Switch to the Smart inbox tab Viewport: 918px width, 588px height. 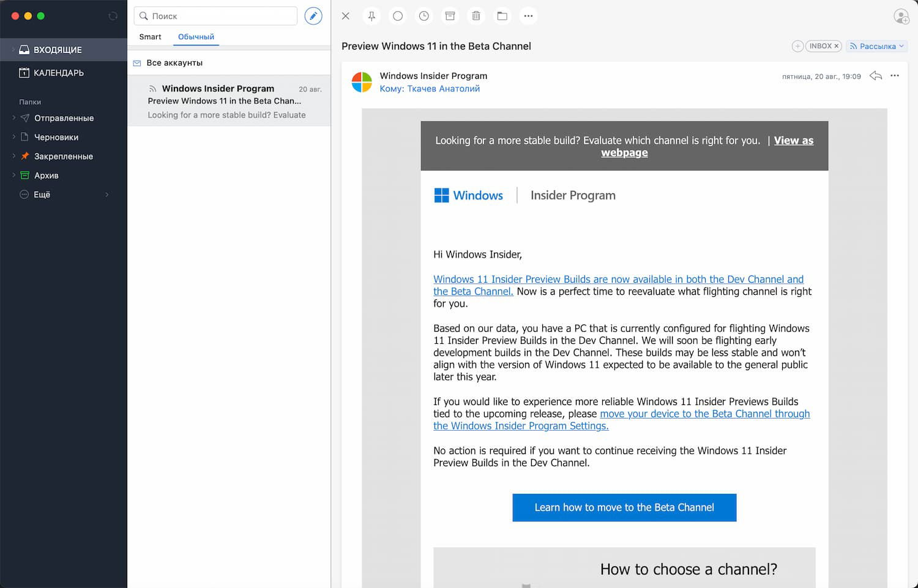(x=150, y=37)
